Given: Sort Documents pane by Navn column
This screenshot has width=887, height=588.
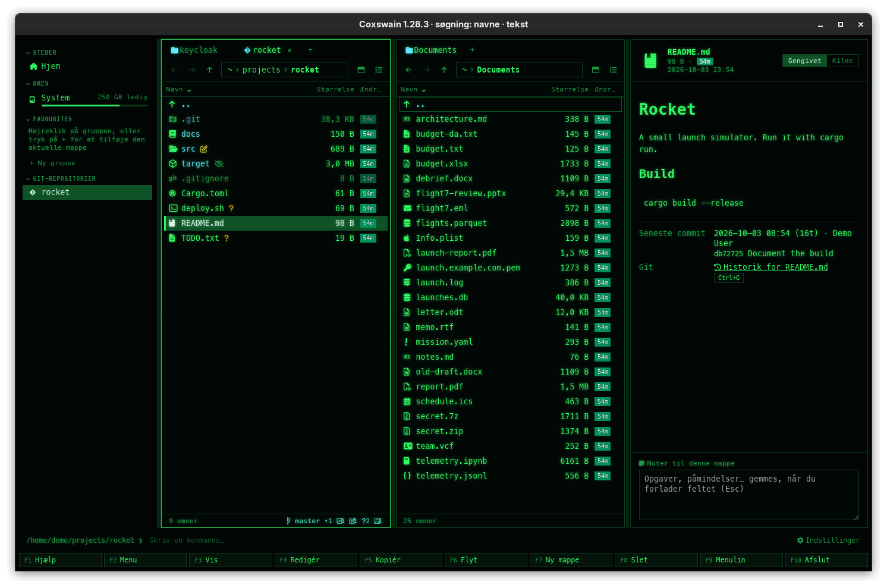Looking at the screenshot, I should coord(413,90).
